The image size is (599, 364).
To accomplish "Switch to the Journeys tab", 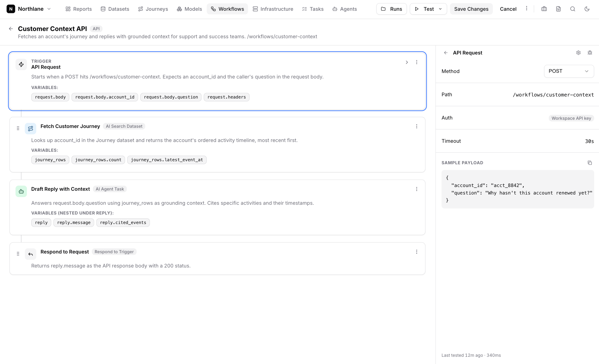I will [x=153, y=9].
